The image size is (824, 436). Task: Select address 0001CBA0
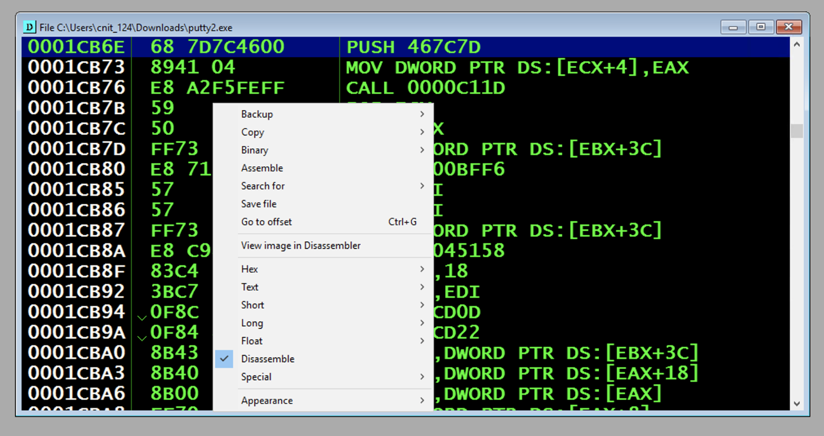tap(77, 352)
